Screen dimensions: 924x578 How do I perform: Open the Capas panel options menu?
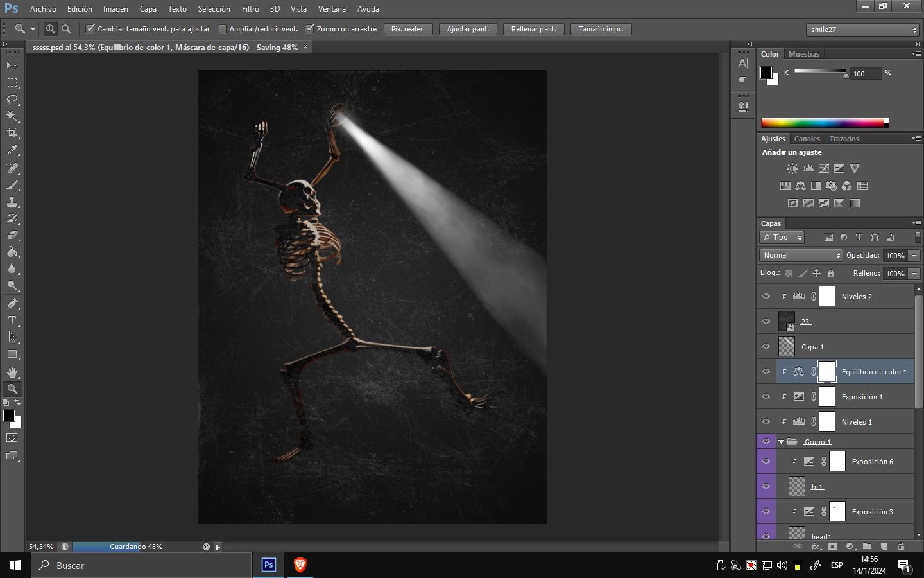pyautogui.click(x=916, y=223)
